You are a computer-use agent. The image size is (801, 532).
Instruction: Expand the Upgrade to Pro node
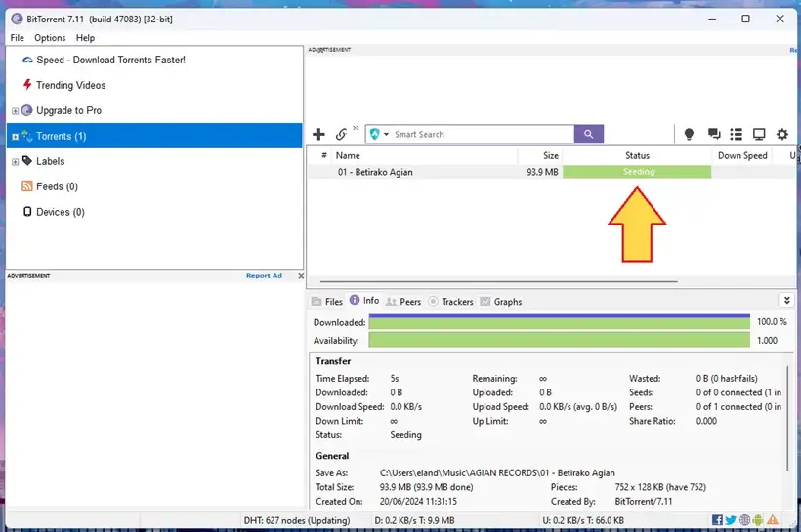click(15, 110)
